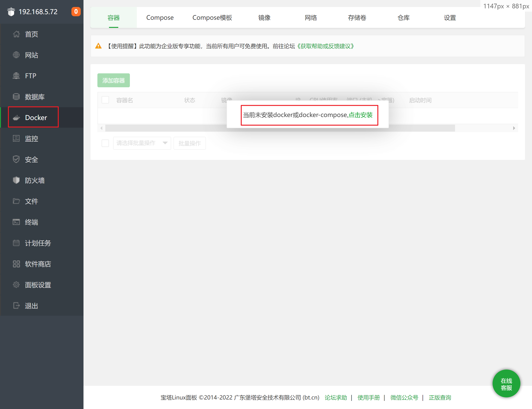
Task: Click the home icon beside 首页
Action: (16, 34)
